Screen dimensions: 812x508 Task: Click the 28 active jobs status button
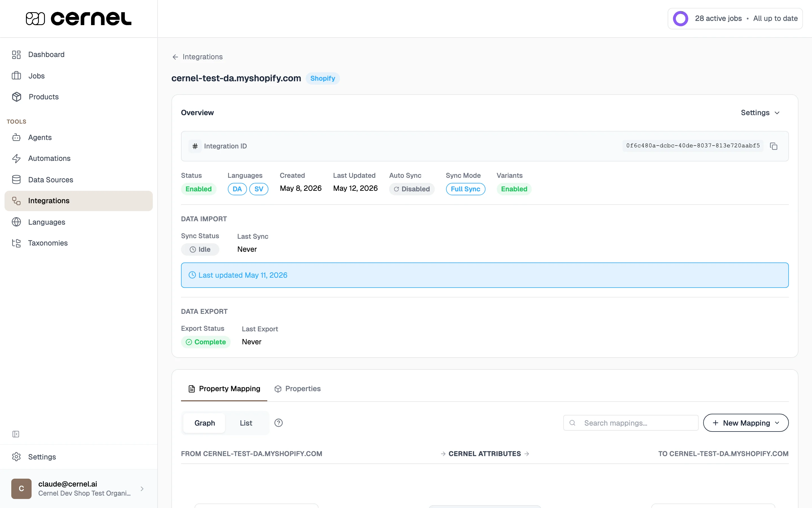click(735, 18)
